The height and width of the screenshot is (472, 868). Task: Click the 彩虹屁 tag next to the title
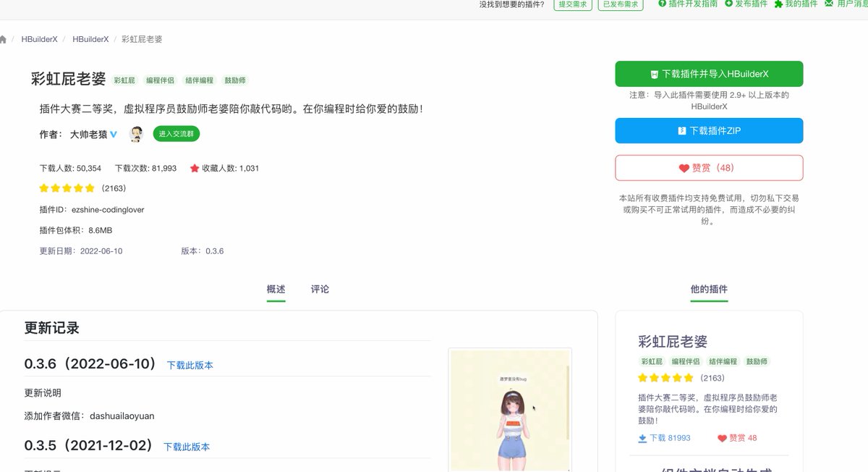tap(124, 80)
